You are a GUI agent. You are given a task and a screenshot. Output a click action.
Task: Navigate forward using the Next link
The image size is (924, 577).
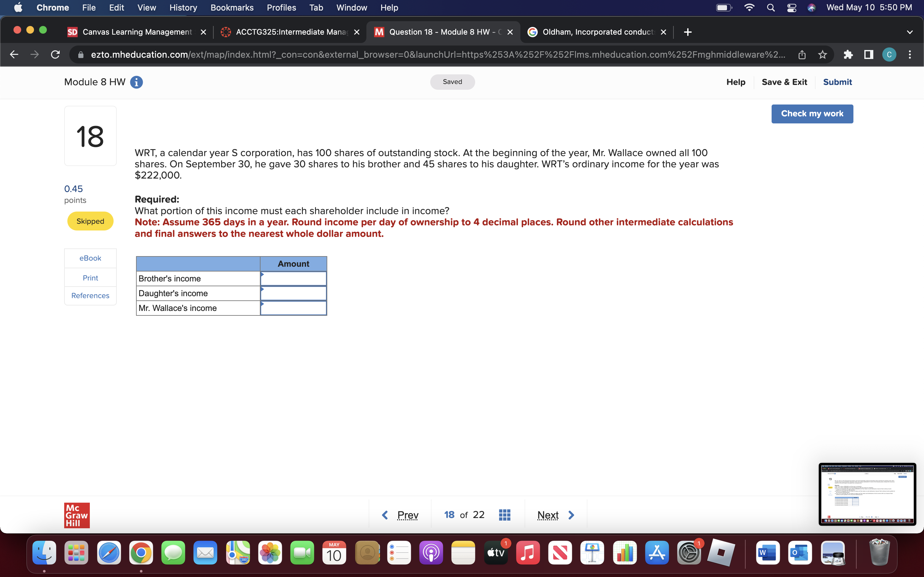tap(548, 514)
